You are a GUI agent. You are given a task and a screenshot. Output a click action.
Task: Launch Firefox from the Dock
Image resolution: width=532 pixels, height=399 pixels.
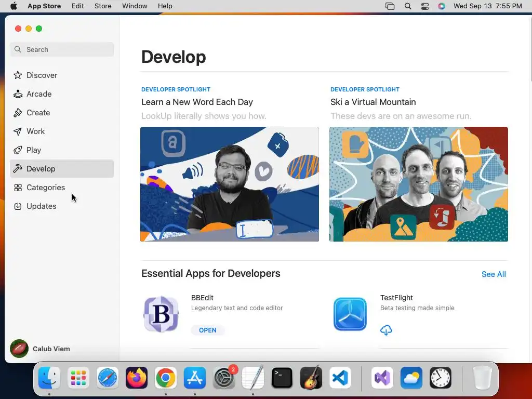pyautogui.click(x=137, y=378)
